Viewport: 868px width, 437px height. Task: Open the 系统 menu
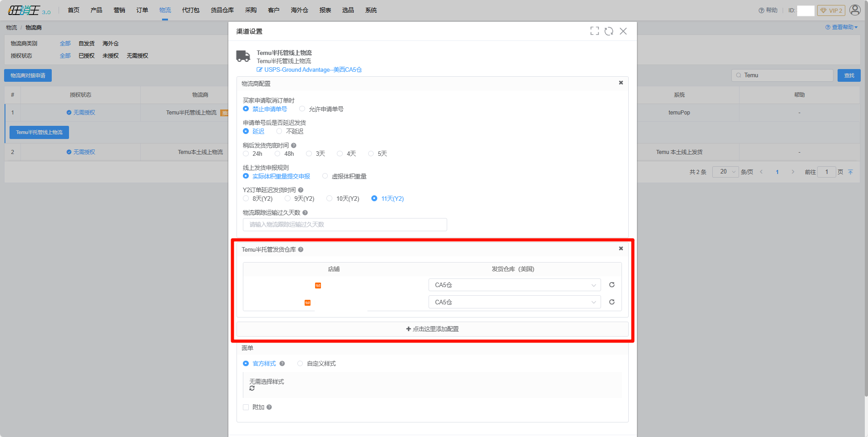[x=371, y=10]
